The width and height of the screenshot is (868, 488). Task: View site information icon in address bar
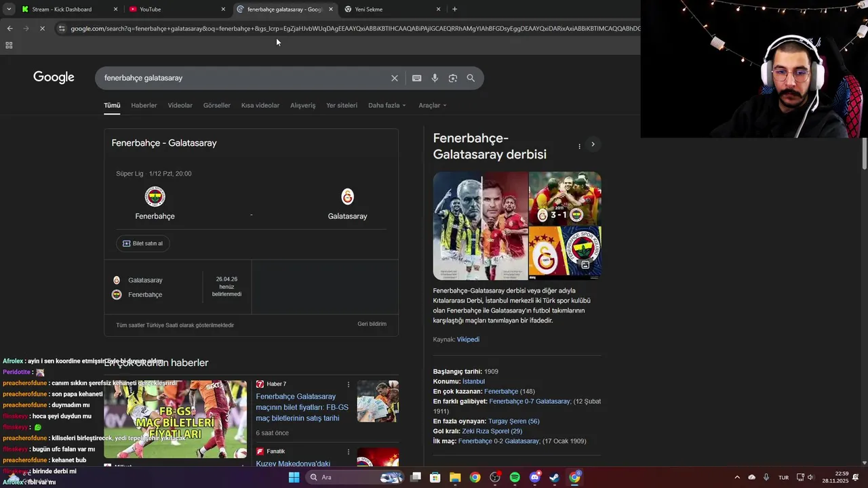tap(62, 28)
